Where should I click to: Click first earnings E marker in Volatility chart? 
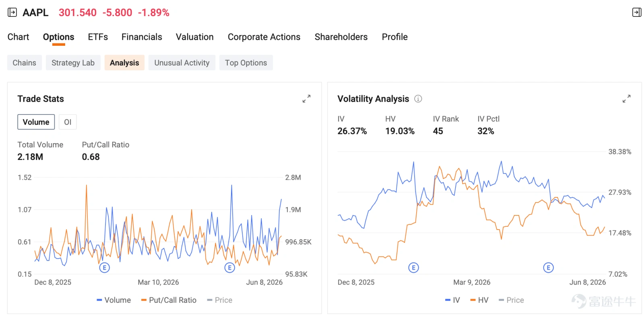tap(413, 267)
